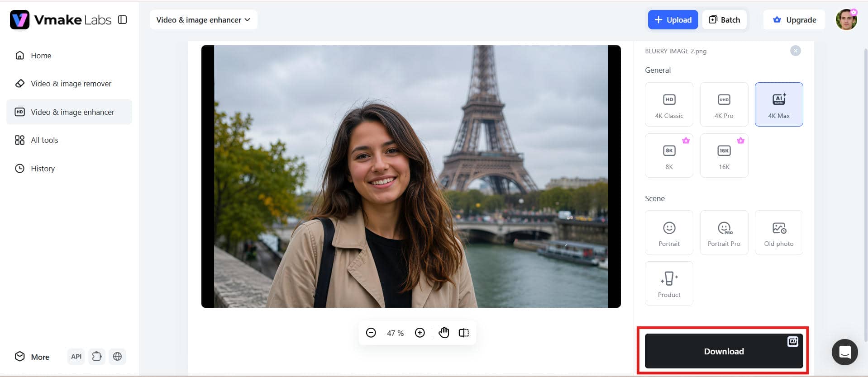Choose the Portrait scene option

[669, 232]
